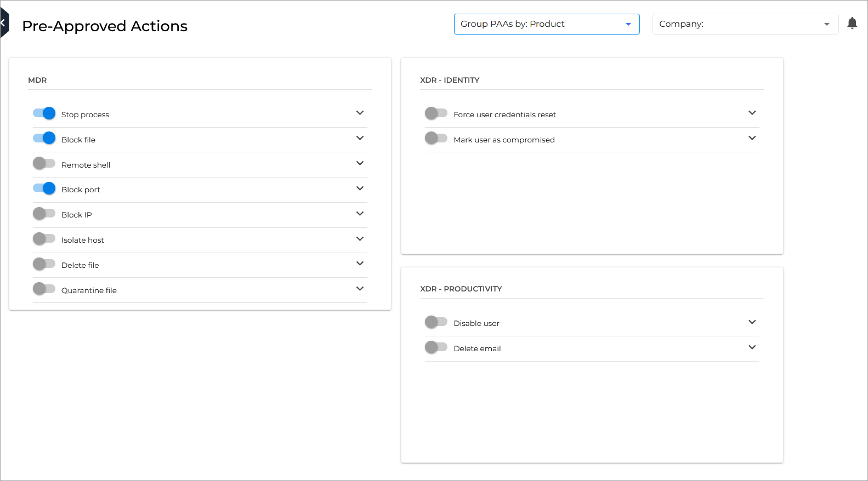Expand the Quarantine file row chevron

[x=360, y=289]
